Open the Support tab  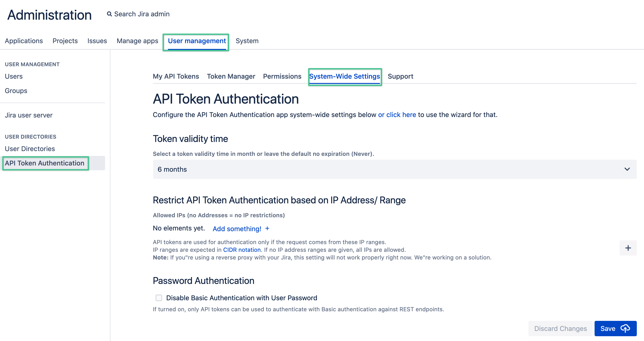coord(400,76)
